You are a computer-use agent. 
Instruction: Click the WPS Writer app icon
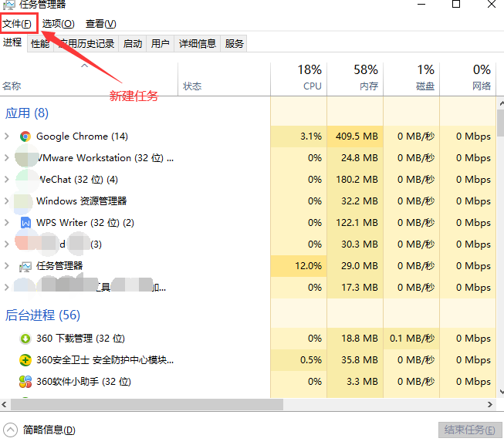click(x=25, y=223)
